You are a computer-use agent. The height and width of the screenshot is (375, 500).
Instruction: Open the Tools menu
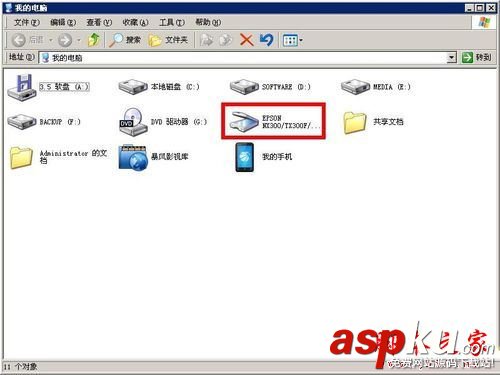point(172,22)
